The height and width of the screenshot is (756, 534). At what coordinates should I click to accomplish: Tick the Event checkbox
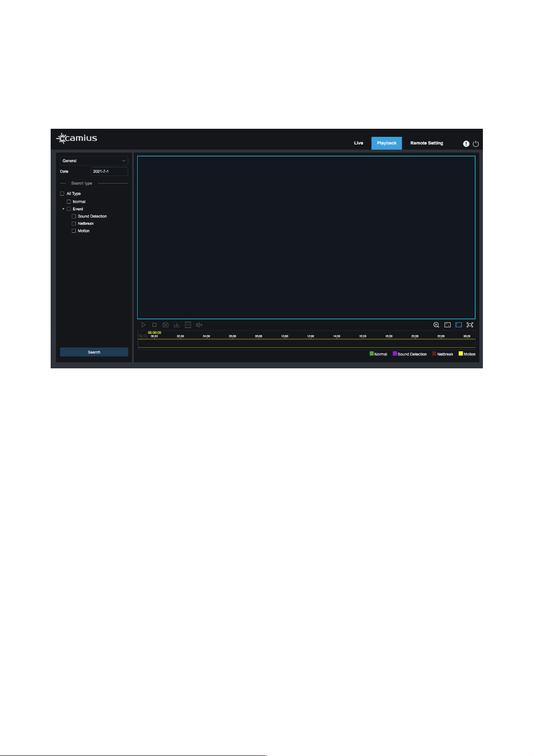pos(69,209)
